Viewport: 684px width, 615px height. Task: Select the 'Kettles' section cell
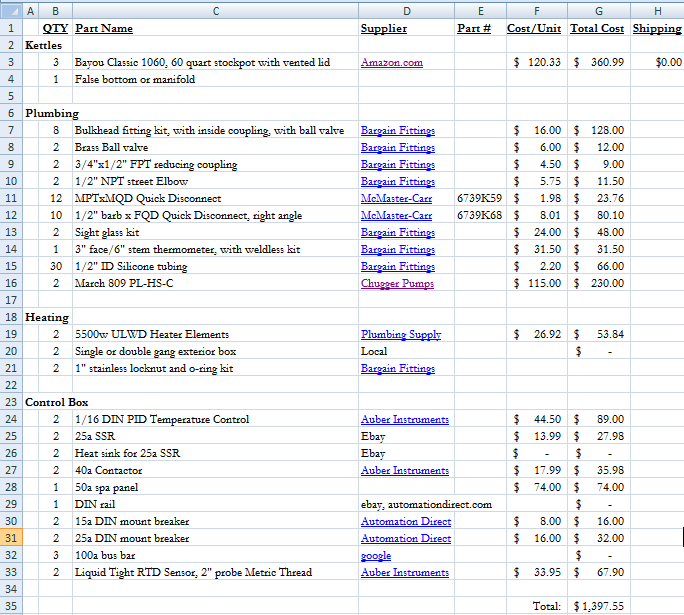(44, 45)
